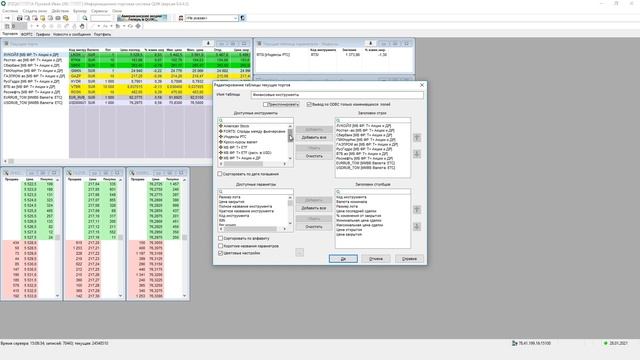Click search field above row headers list

pyautogui.click(x=373, y=120)
